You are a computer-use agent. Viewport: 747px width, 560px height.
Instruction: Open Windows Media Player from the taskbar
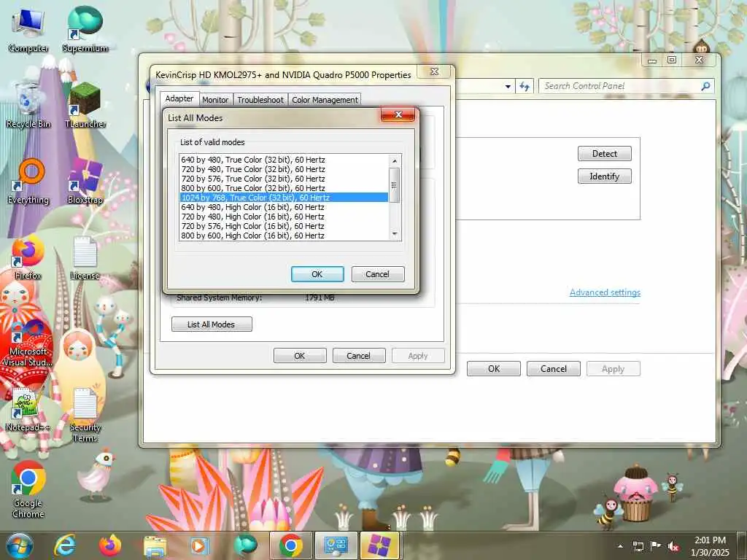click(x=200, y=545)
